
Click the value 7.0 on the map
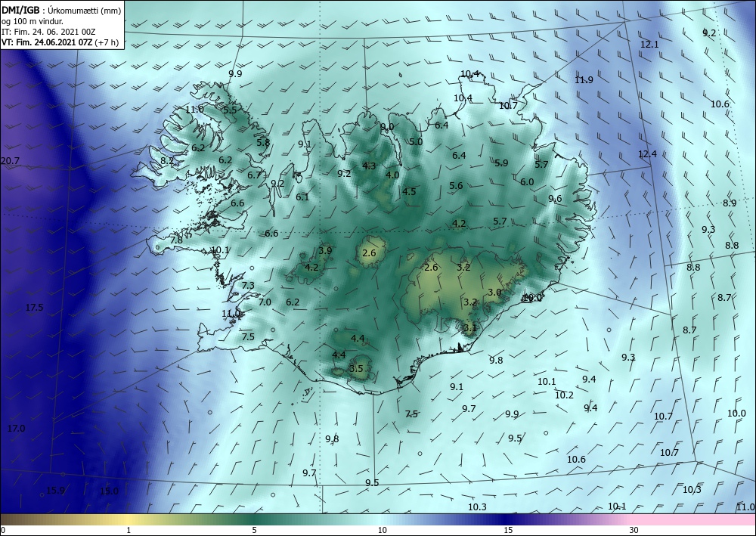point(265,302)
